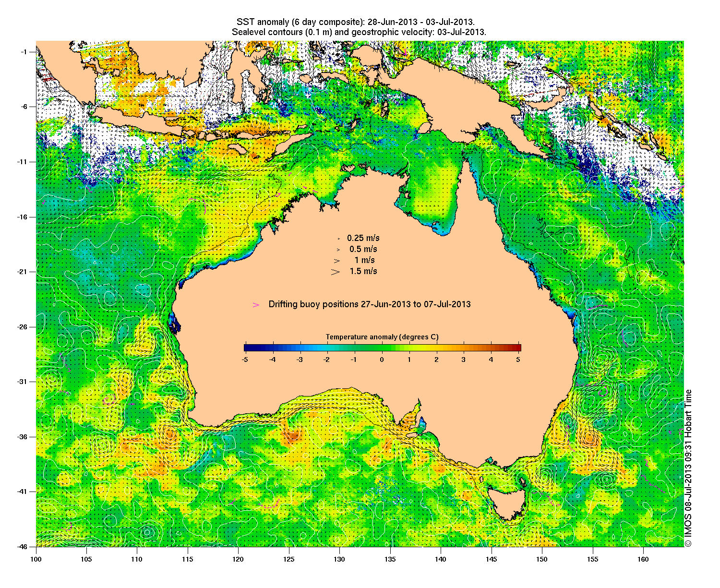Click the longitude axis label 125
This screenshot has width=720, height=588.
289,559
